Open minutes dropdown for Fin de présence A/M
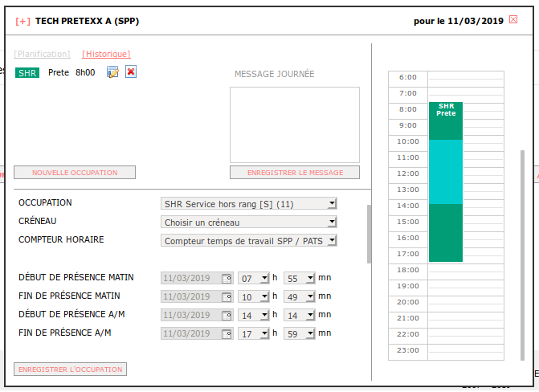 tap(299, 333)
